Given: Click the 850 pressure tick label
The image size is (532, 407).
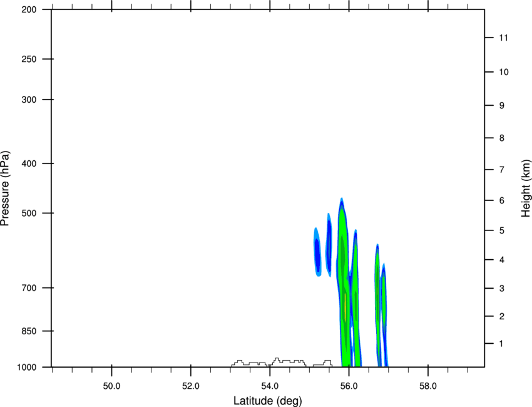Looking at the screenshot, I should click(x=29, y=331).
